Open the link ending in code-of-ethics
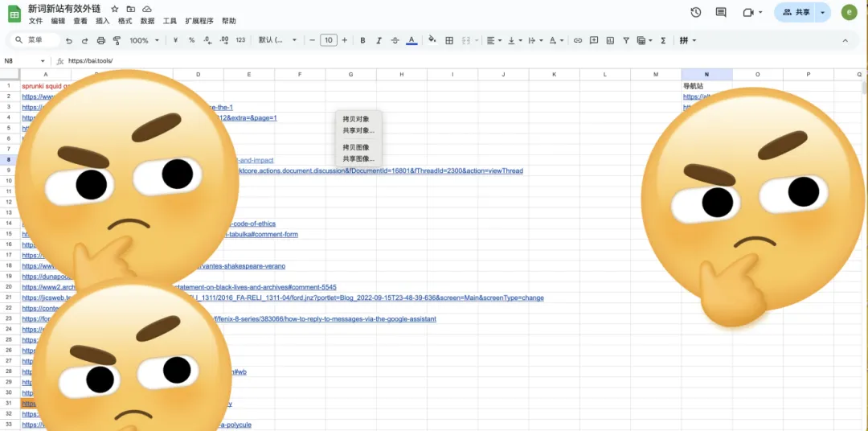This screenshot has width=868, height=431. pos(252,224)
